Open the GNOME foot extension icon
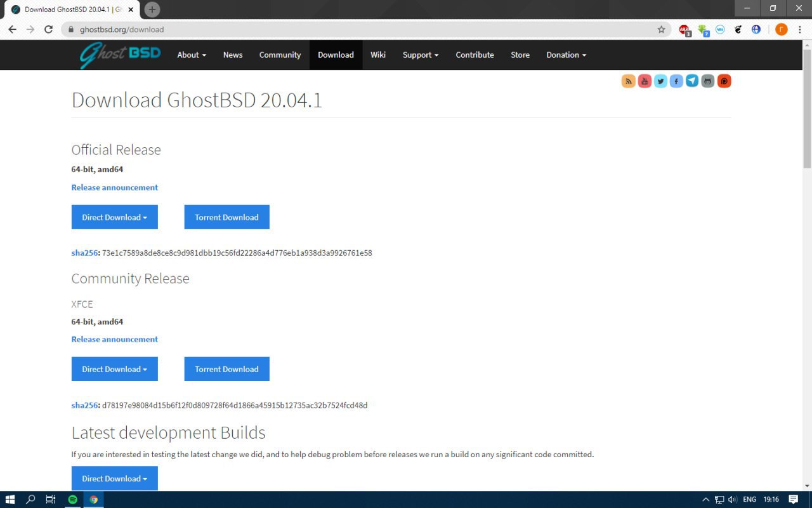The width and height of the screenshot is (812, 508). click(738, 29)
